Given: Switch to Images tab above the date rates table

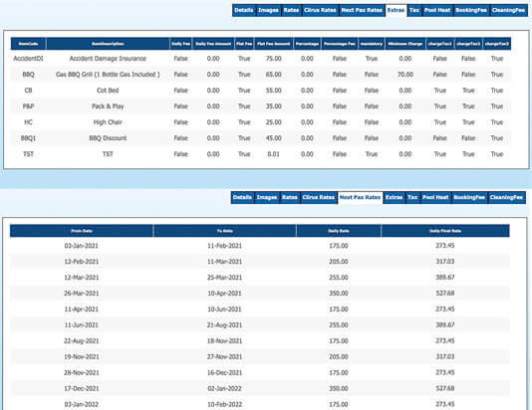Looking at the screenshot, I should point(267,198).
